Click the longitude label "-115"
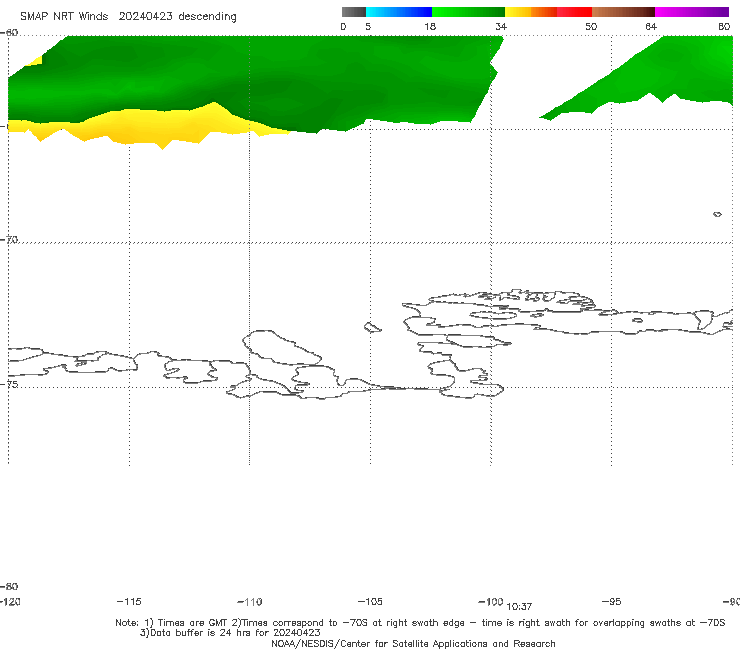This screenshot has width=740, height=650. click(129, 602)
